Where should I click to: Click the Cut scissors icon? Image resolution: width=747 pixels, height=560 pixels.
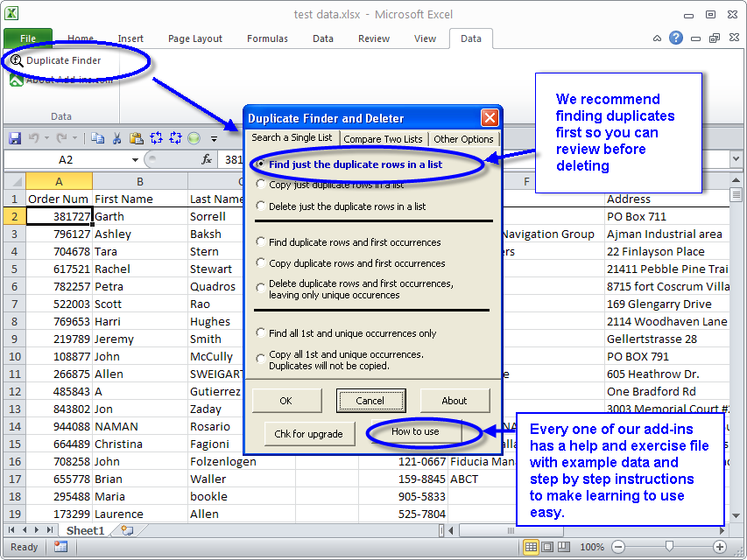116,137
